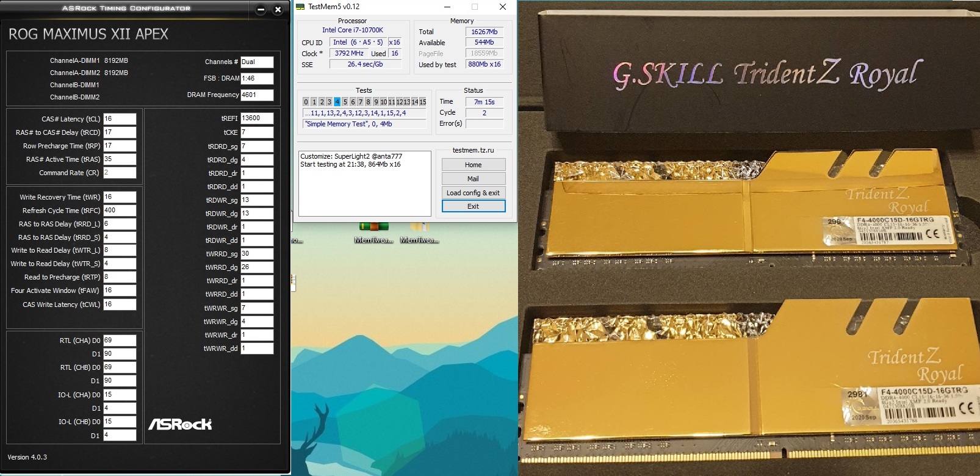Click the tWRRD_dg value field
This screenshot has width=980, height=476.
[257, 267]
